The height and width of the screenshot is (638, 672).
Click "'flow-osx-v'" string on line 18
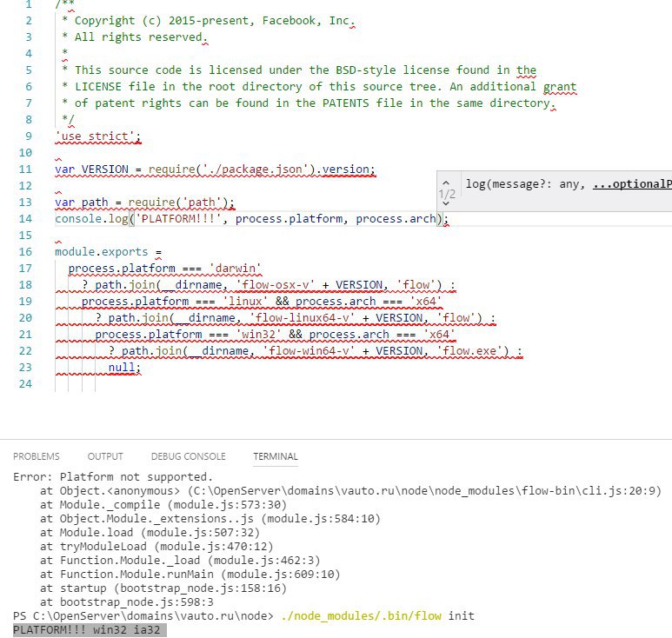coord(275,285)
